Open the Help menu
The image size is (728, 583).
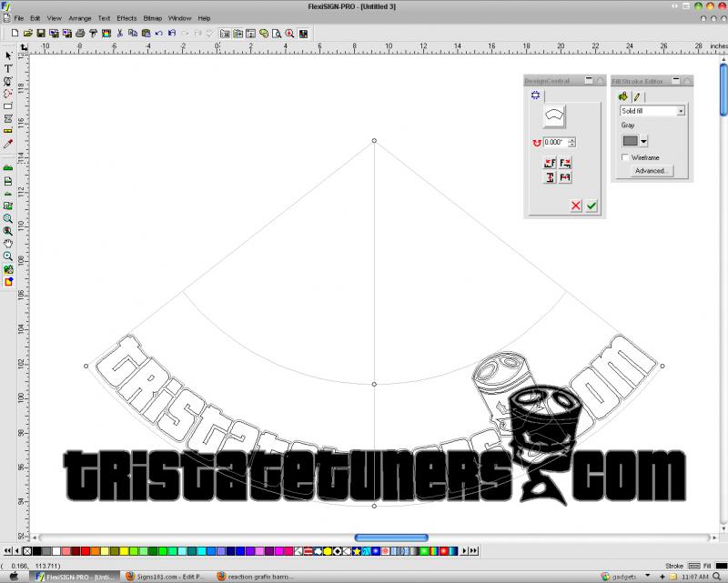204,18
